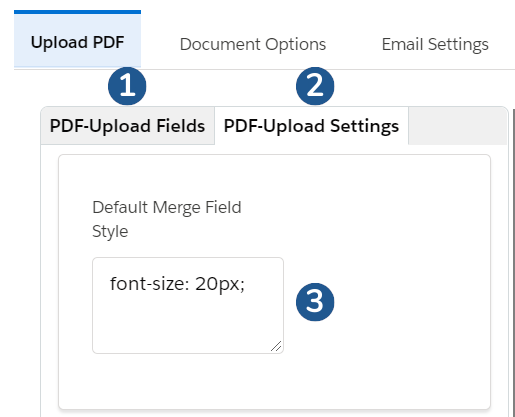The height and width of the screenshot is (417, 515).
Task: Click inside the Default Merge Field Style textarea
Action: [x=188, y=305]
